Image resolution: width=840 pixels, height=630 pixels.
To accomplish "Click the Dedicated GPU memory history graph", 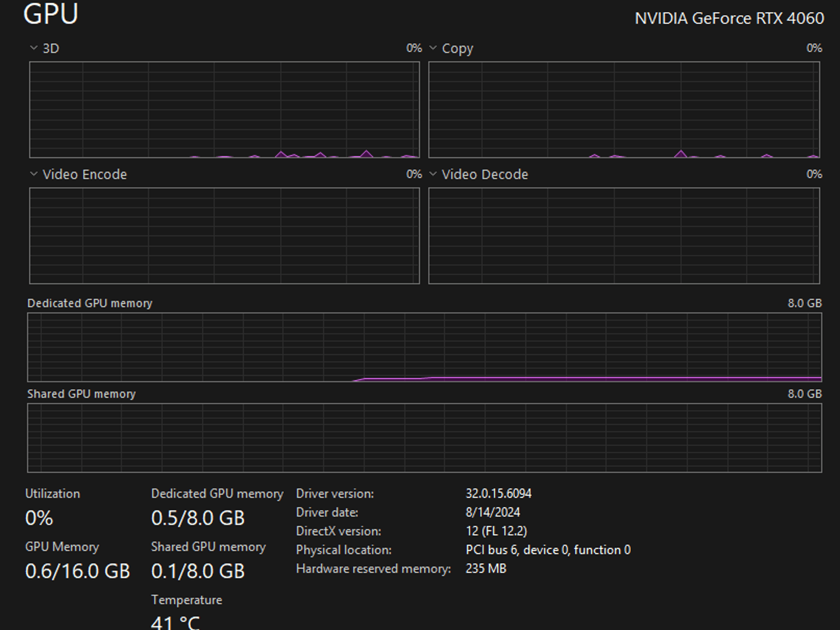I will tap(425, 347).
